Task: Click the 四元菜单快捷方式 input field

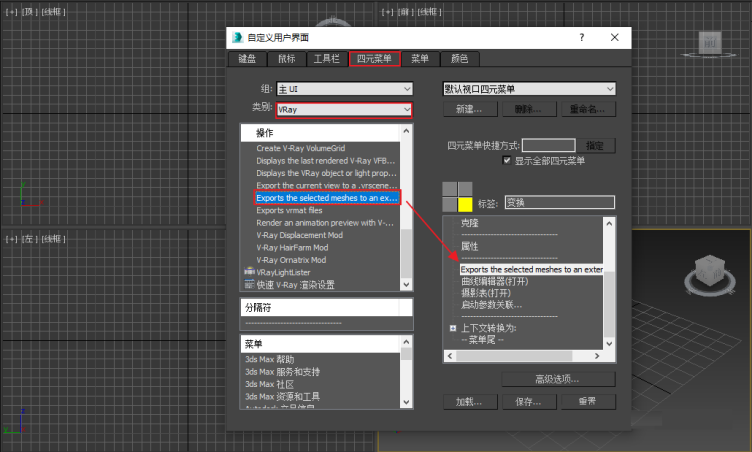Action: (548, 145)
